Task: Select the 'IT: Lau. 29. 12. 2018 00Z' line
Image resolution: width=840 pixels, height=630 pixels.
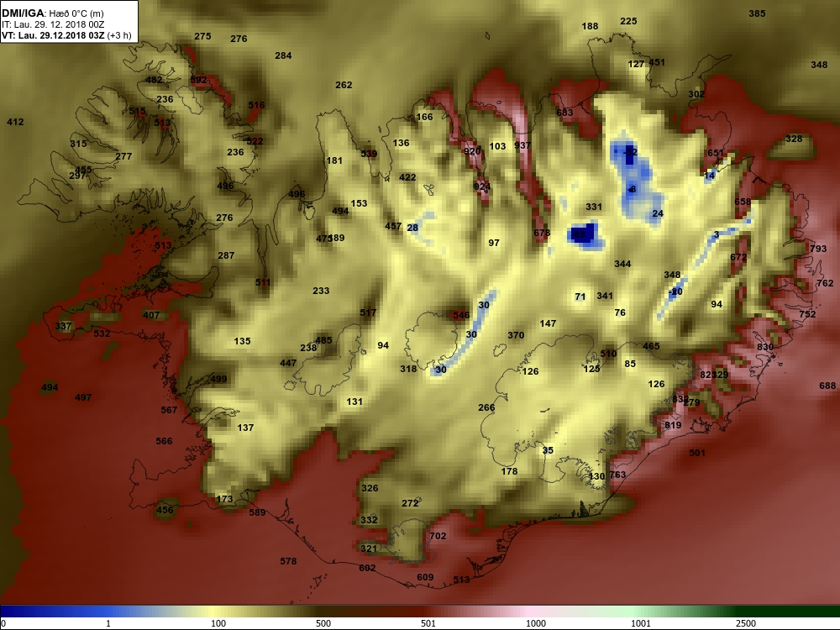Action: point(53,24)
